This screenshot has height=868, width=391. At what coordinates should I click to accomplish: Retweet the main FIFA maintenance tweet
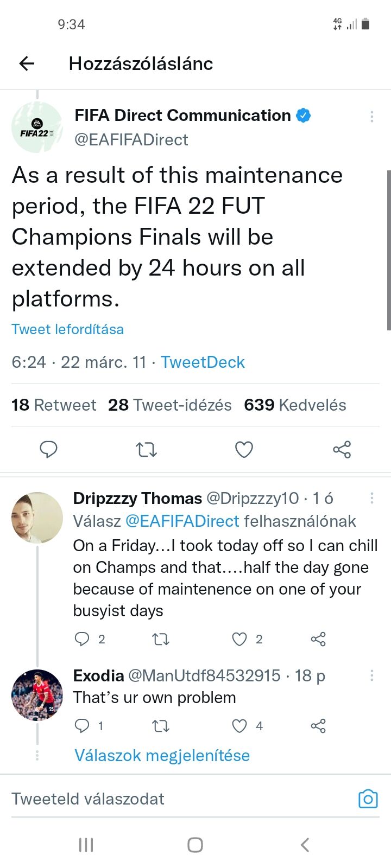[x=146, y=449]
